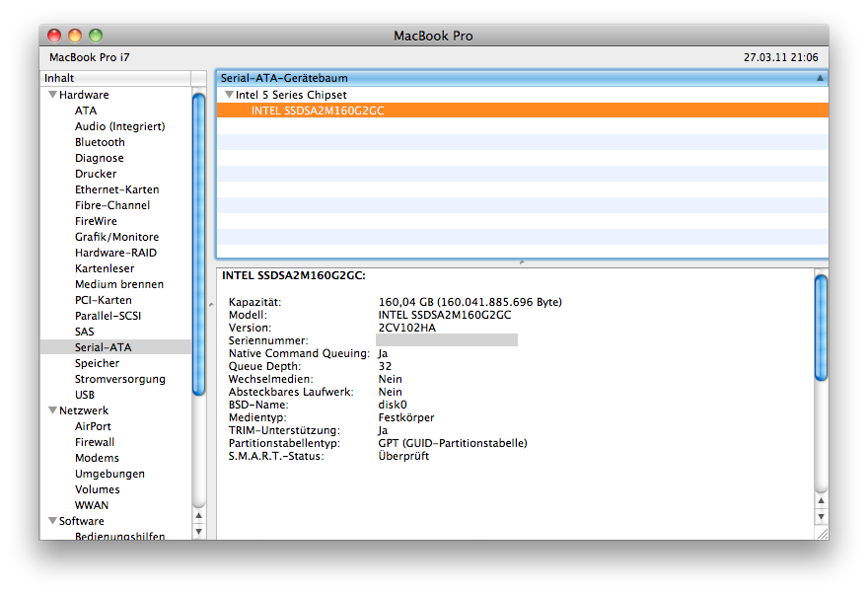Click the TRIM-Unterstützung label
The width and height of the screenshot is (868, 594).
click(x=284, y=430)
